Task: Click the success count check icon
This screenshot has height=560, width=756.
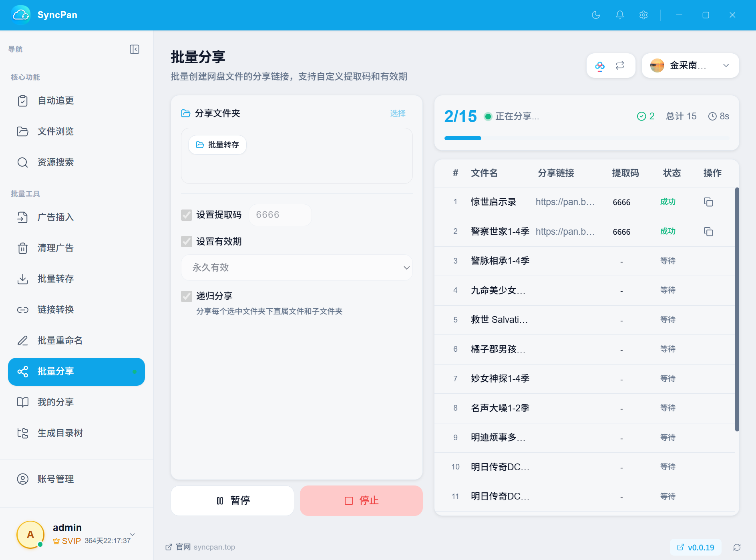Action: (641, 116)
